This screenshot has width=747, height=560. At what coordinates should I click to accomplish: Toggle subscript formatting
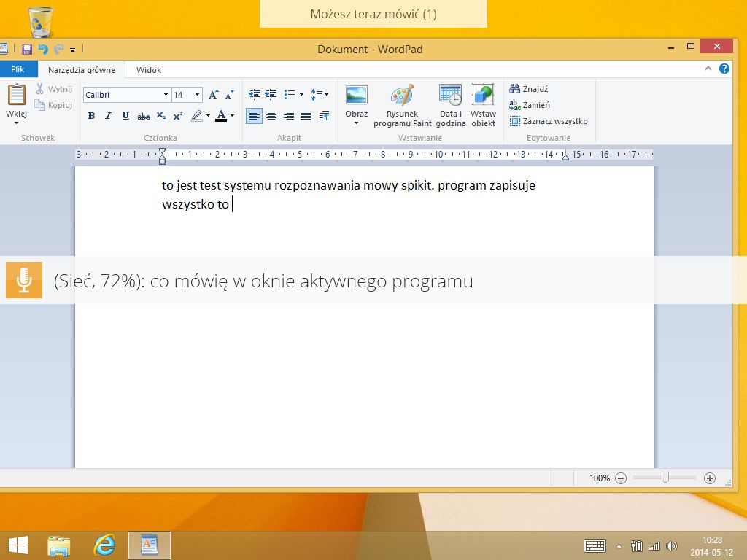pyautogui.click(x=161, y=116)
